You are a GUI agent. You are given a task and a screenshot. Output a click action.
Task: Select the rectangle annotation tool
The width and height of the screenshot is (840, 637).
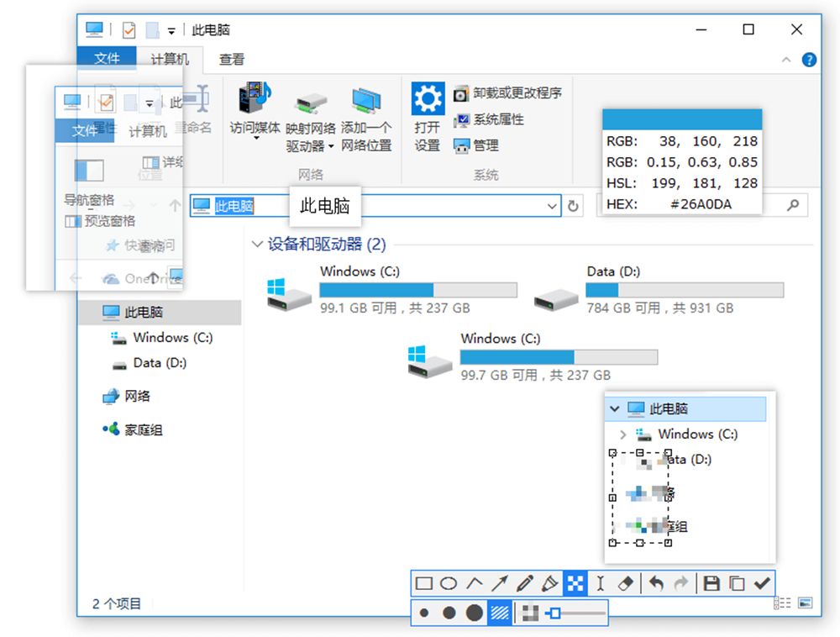point(425,582)
